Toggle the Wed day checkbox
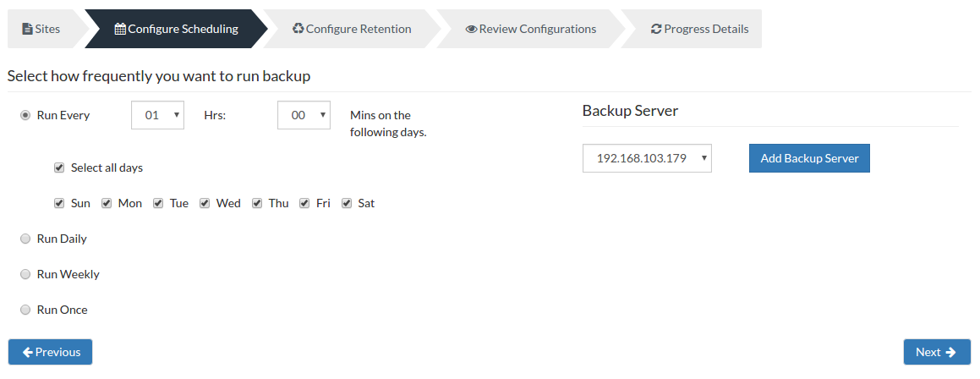 coord(205,203)
